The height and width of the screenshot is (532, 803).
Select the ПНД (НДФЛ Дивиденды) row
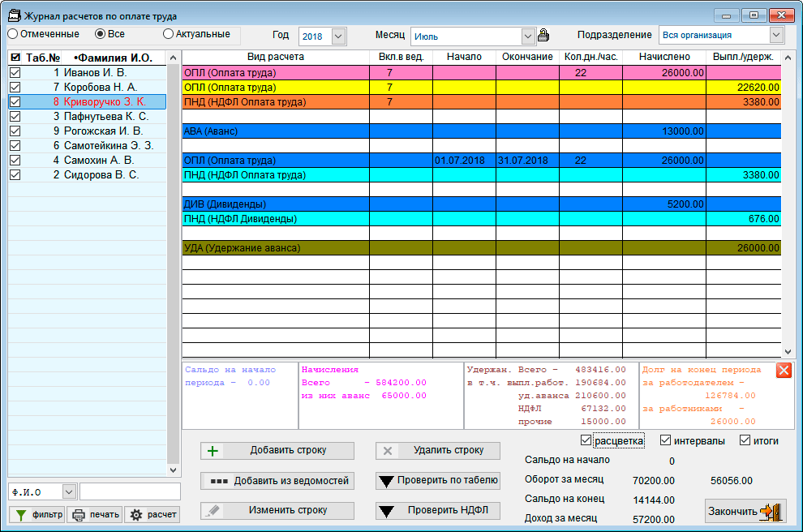pos(481,219)
